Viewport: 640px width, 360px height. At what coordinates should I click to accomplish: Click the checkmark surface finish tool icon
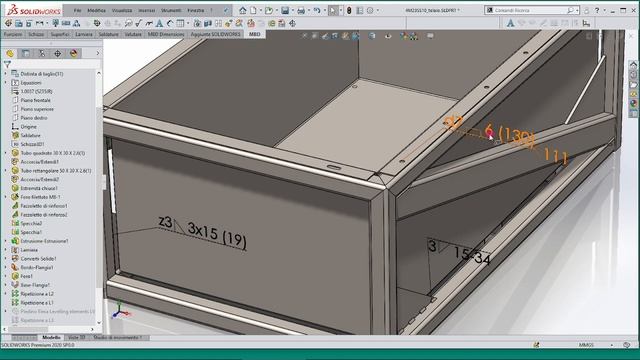(x=138, y=23)
